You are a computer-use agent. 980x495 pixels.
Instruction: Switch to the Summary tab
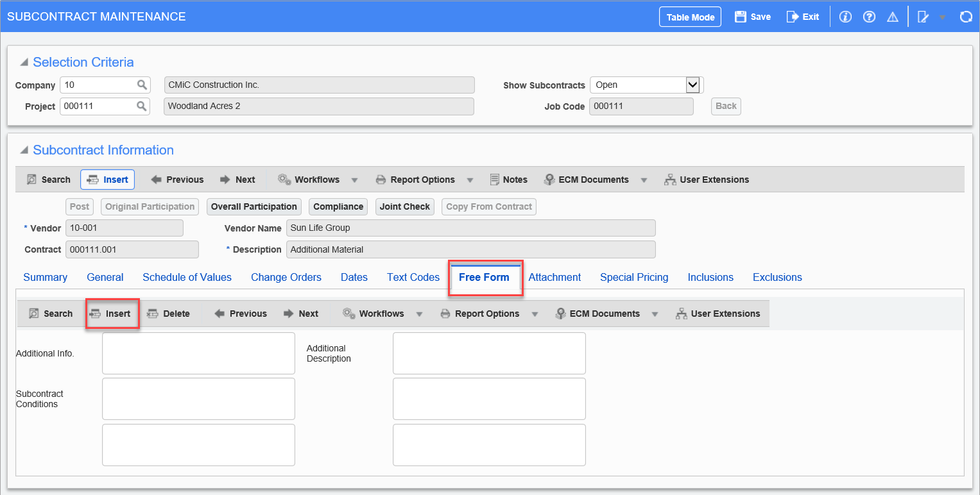tap(45, 277)
